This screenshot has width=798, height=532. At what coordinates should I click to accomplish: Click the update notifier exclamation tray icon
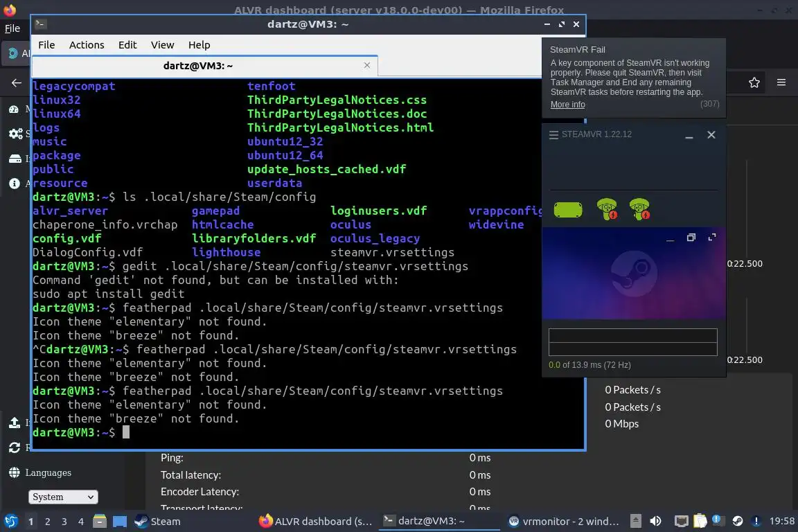point(756,521)
